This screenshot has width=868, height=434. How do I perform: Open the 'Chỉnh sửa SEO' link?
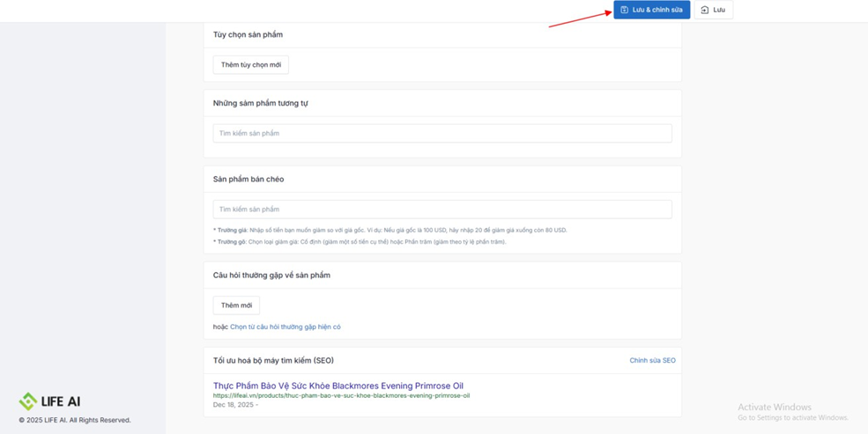[652, 360]
